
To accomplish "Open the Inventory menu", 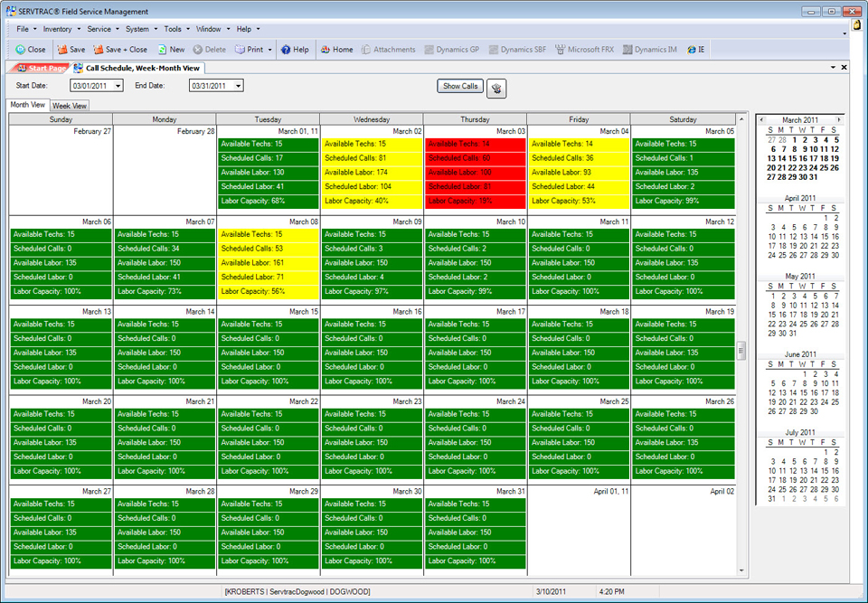I will pyautogui.click(x=58, y=29).
